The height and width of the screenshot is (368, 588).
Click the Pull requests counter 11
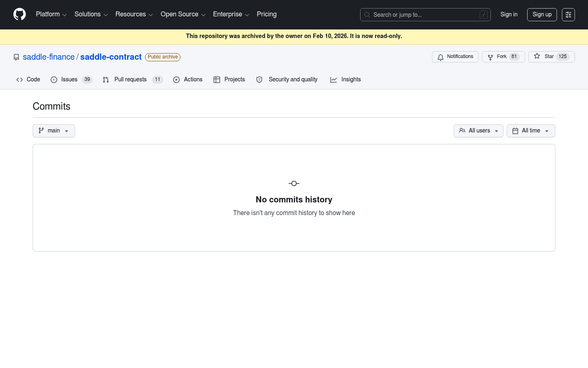click(x=158, y=80)
